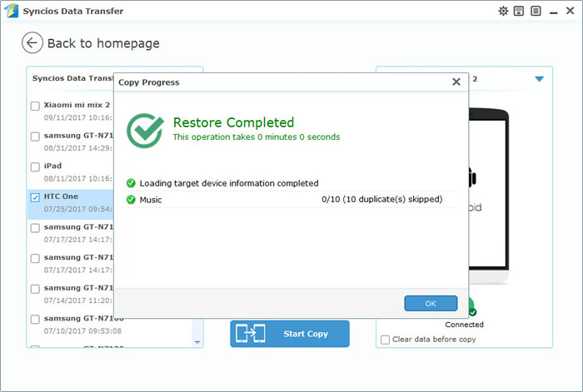Click 'This operation takes 0 minutes 0 seconds'
The image size is (583, 392).
[x=257, y=136]
